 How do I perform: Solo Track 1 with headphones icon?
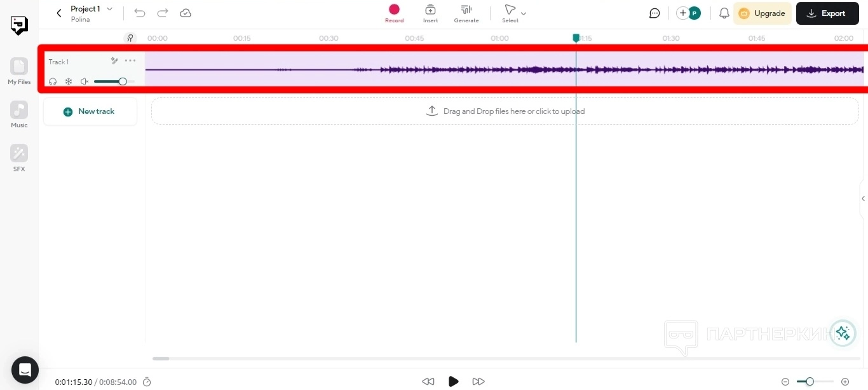point(53,81)
